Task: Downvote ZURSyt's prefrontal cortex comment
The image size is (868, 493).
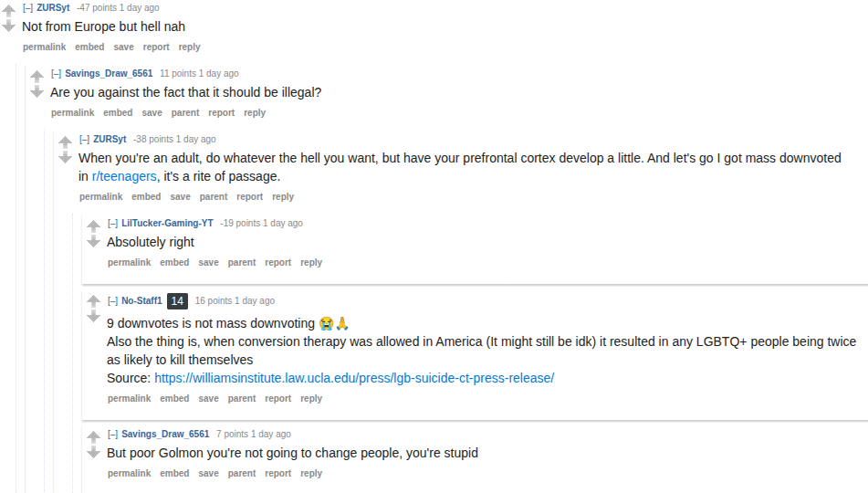Action: [x=65, y=157]
